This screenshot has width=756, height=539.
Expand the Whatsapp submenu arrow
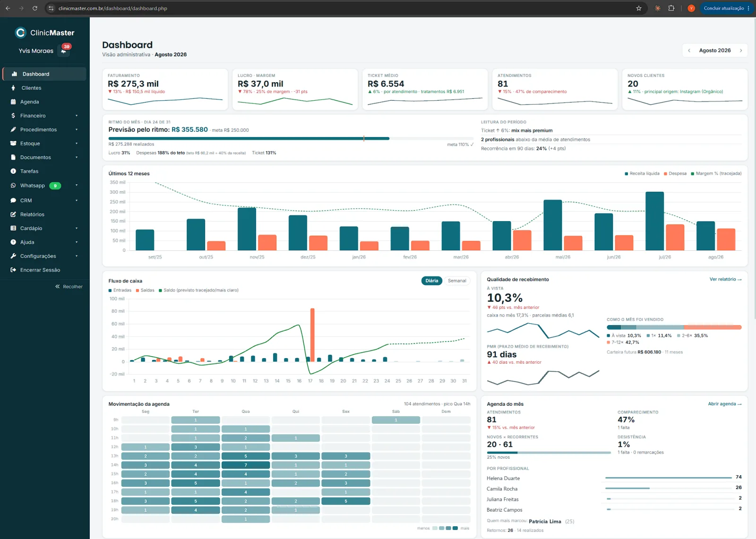click(x=77, y=185)
